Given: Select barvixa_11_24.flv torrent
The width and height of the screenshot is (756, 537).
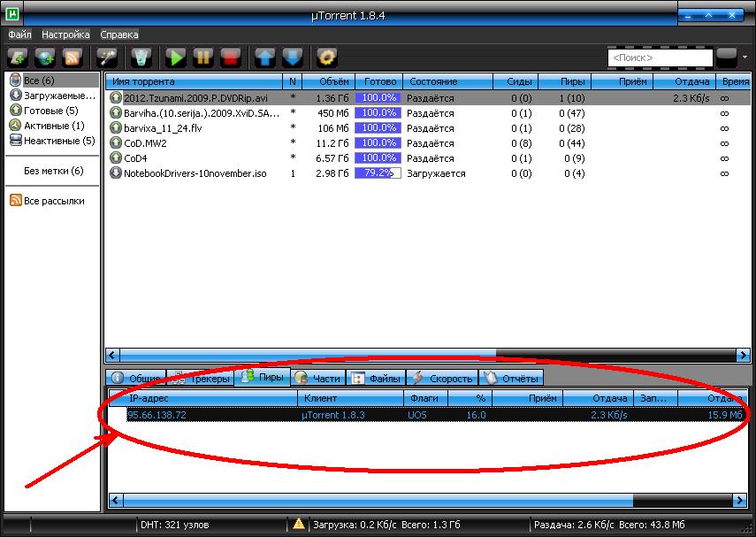Looking at the screenshot, I should [428, 128].
